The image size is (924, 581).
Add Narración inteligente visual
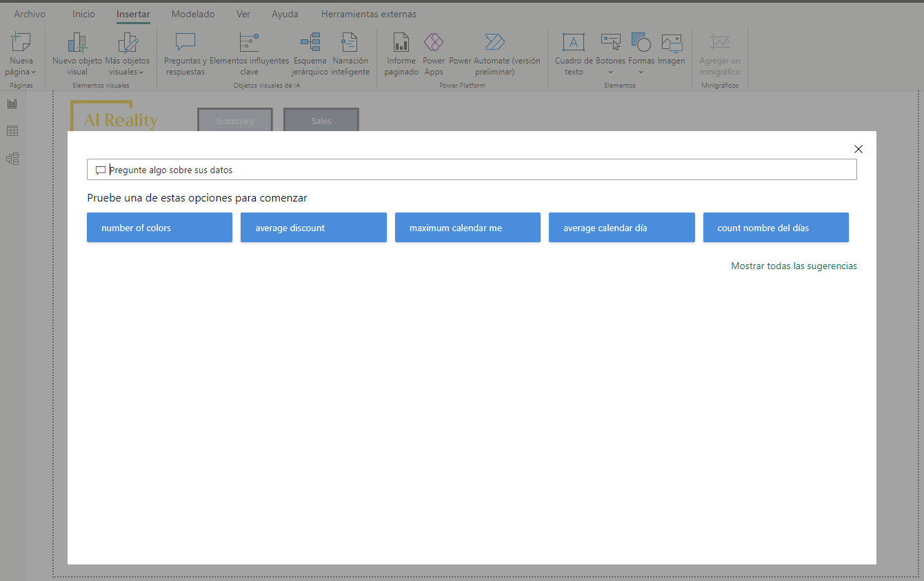coord(350,43)
